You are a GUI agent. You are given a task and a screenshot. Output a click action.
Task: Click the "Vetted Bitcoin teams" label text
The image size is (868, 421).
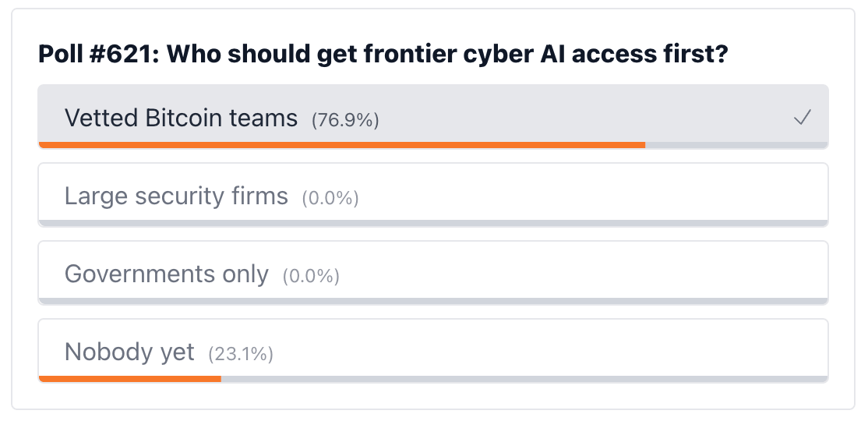click(181, 118)
